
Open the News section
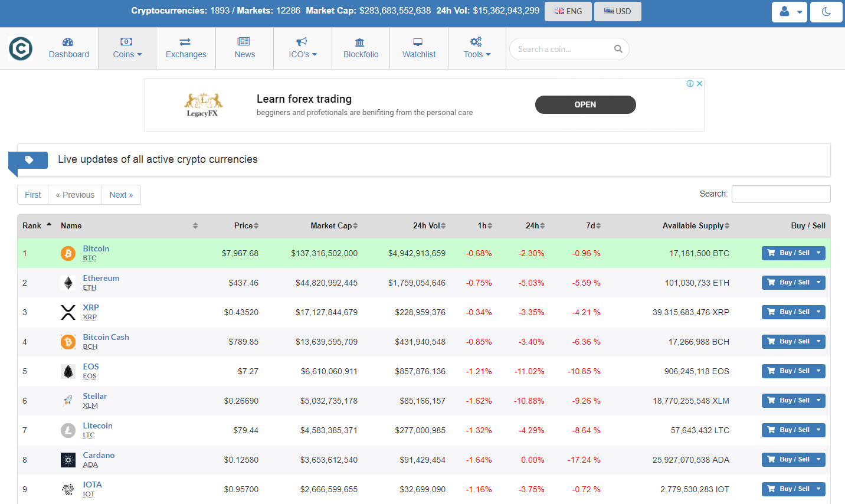point(244,48)
